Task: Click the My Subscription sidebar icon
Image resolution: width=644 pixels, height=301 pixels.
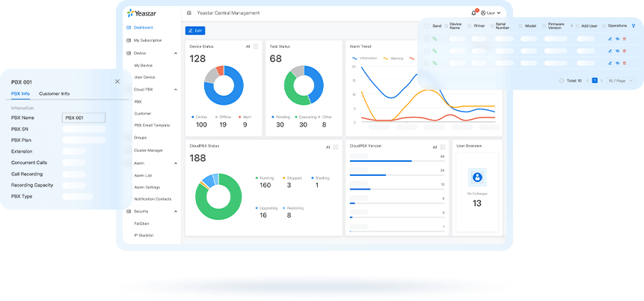Action: 129,40
